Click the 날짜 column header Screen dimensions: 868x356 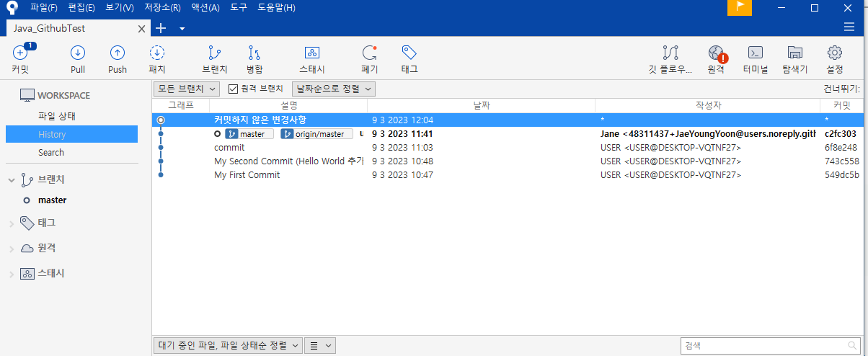pyautogui.click(x=482, y=105)
